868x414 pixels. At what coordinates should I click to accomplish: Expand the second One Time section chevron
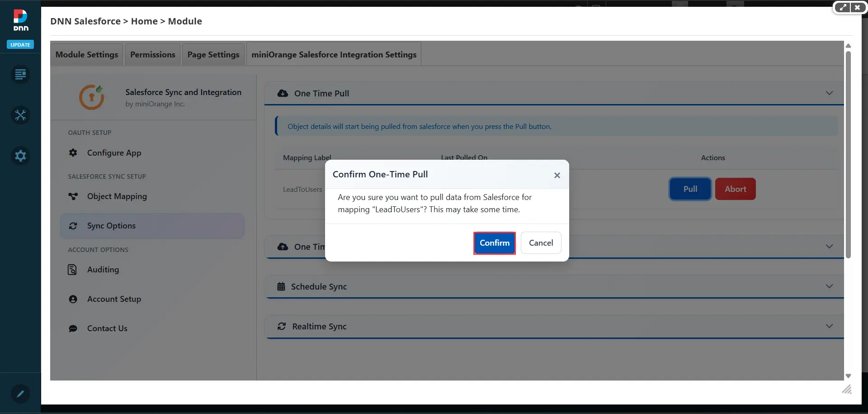pyautogui.click(x=829, y=247)
